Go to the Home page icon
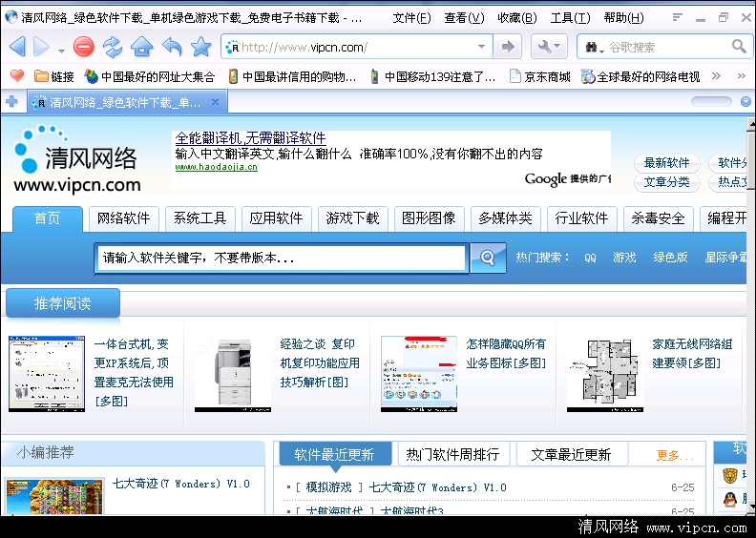Screen dimensions: 756x538 [141, 47]
